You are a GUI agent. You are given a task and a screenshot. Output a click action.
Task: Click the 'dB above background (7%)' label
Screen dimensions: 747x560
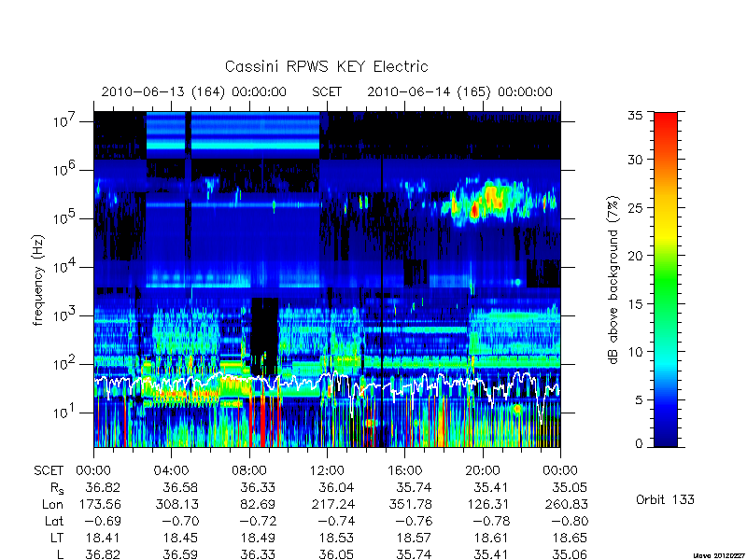614,280
